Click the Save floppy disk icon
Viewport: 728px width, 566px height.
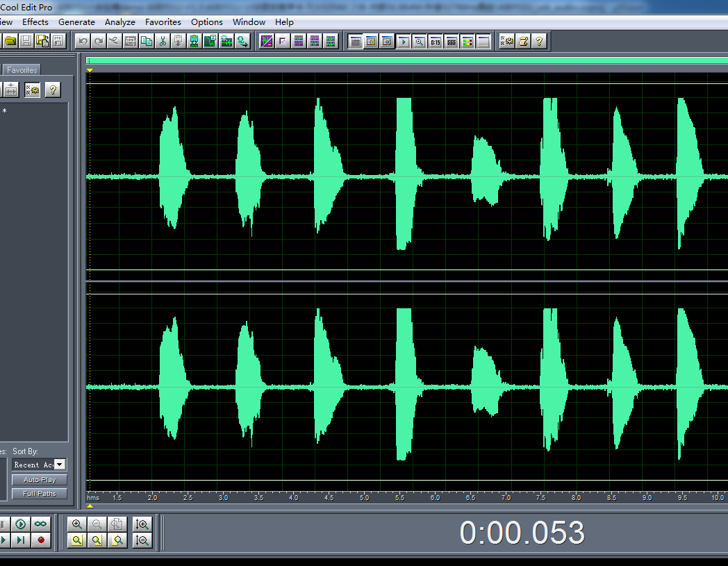[x=26, y=42]
